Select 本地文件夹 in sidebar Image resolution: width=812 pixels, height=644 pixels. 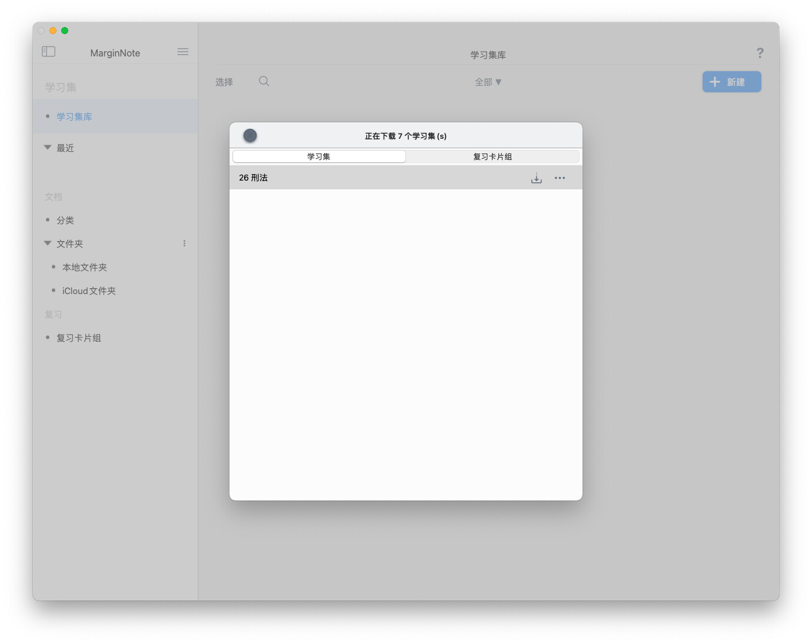85,268
